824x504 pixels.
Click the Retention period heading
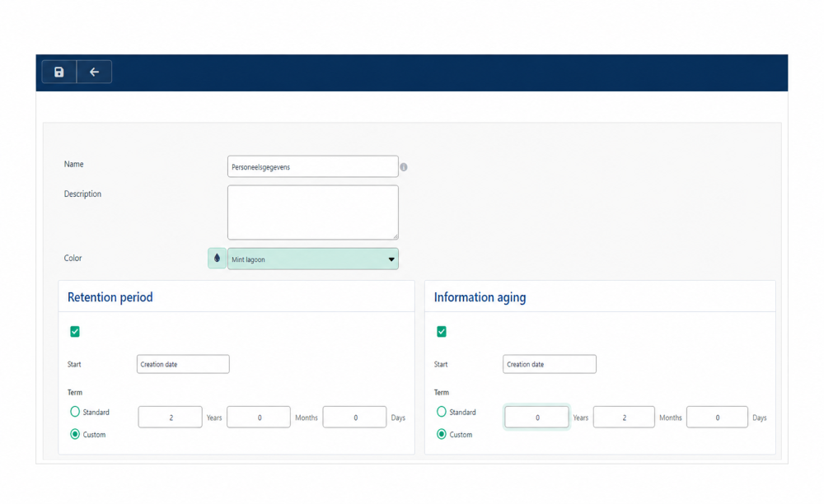coord(110,297)
